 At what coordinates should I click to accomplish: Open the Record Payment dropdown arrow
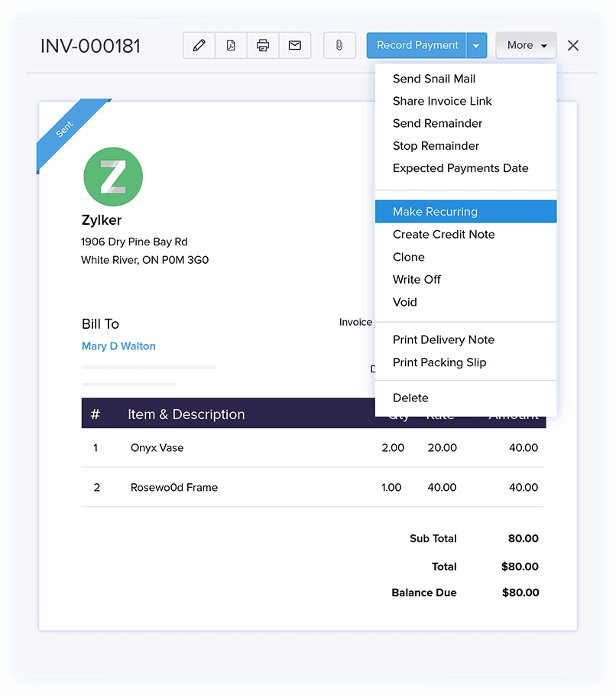(476, 45)
